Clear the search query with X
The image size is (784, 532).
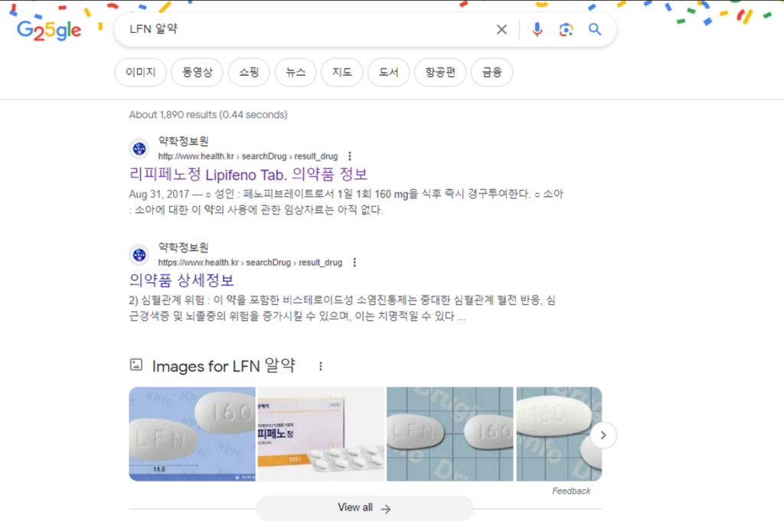click(501, 30)
